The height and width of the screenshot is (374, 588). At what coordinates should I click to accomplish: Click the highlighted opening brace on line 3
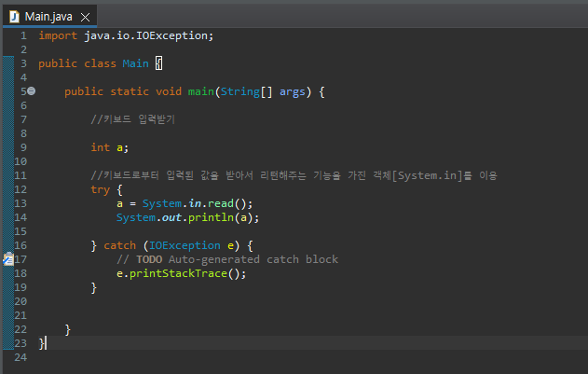pos(159,63)
